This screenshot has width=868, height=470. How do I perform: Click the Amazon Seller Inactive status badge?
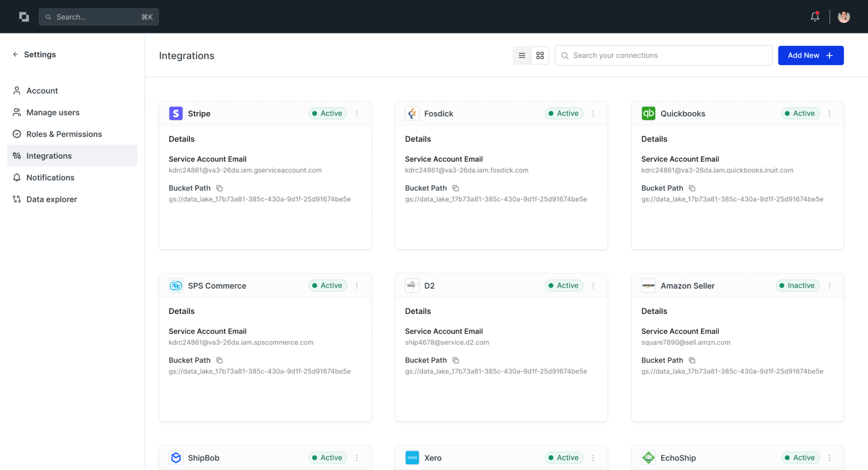point(797,286)
